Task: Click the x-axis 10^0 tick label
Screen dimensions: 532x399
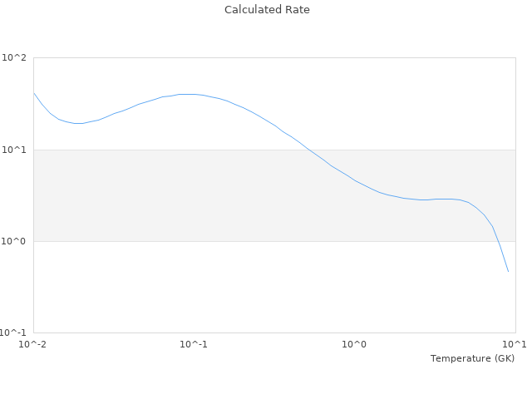Action: [355, 344]
